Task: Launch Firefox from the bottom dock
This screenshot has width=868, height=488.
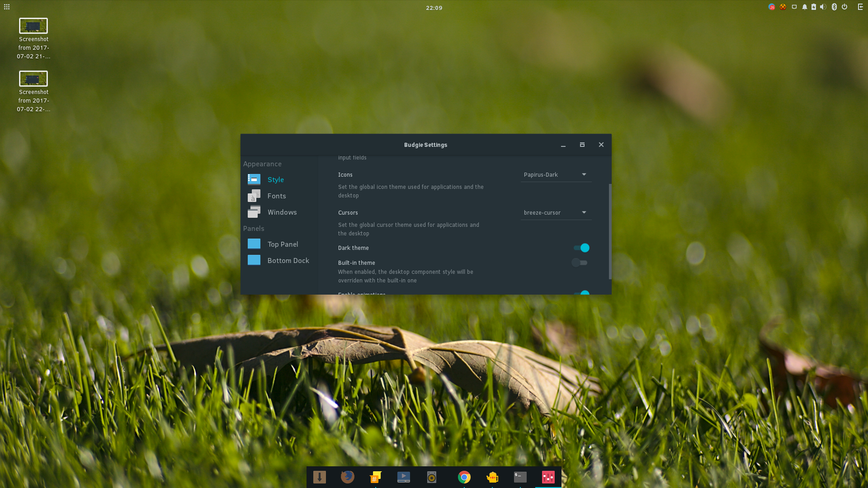Action: point(348,477)
